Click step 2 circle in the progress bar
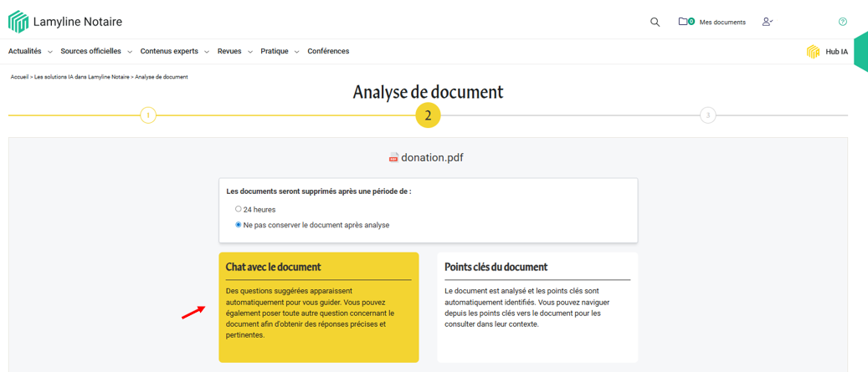Screen dimensions: 868x372 (428, 115)
